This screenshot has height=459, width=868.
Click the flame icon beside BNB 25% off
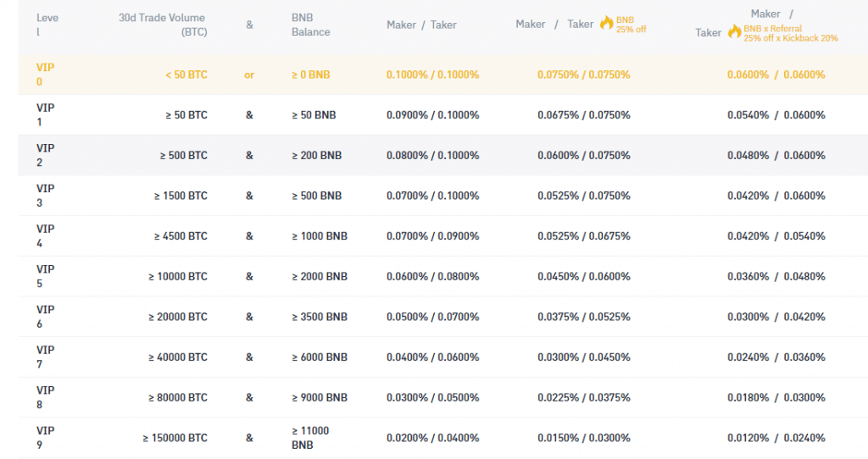[607, 23]
